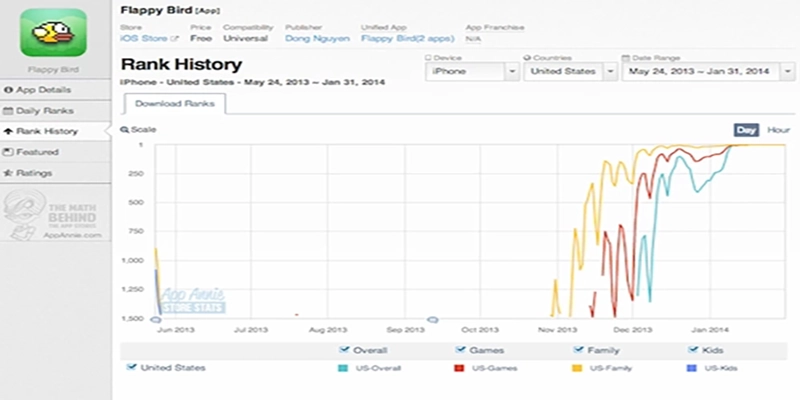Click the 1,500 rank axis label
This screenshot has height=400, width=800.
[133, 318]
